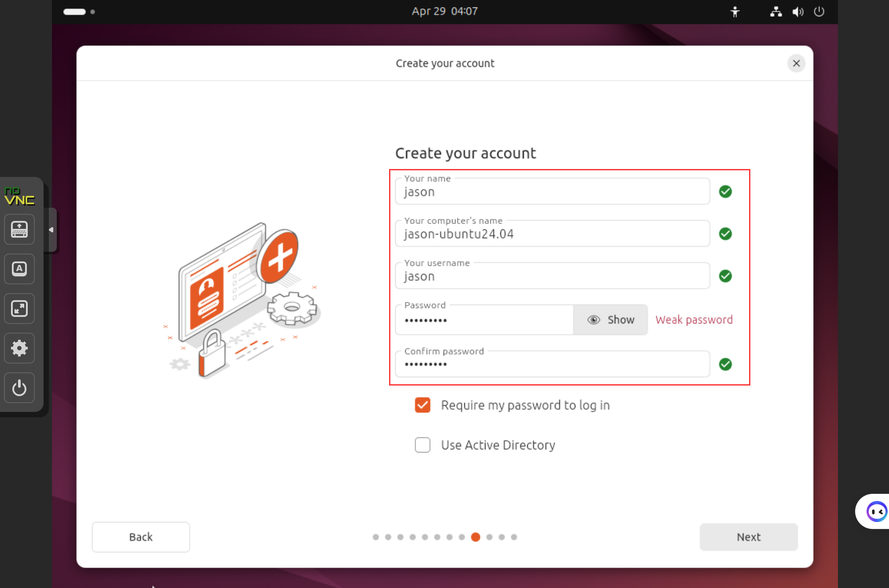This screenshot has width=889, height=588.
Task: Click volume speaker icon in top bar
Action: pos(797,11)
